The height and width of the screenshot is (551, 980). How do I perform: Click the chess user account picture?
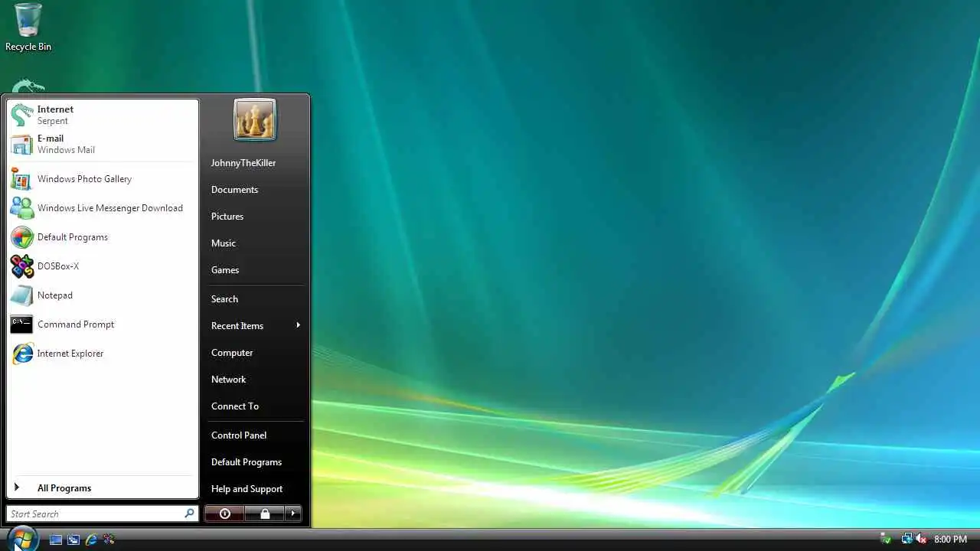coord(255,120)
